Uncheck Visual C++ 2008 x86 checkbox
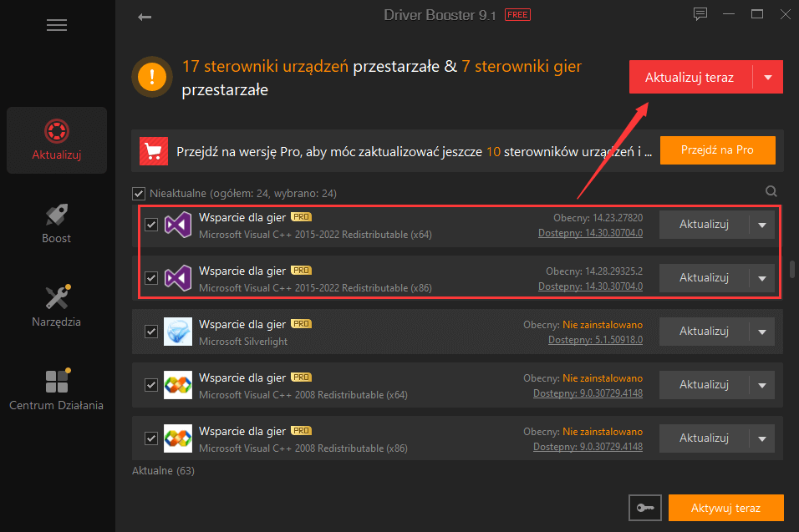Viewport: 799px width, 532px height. 150,438
